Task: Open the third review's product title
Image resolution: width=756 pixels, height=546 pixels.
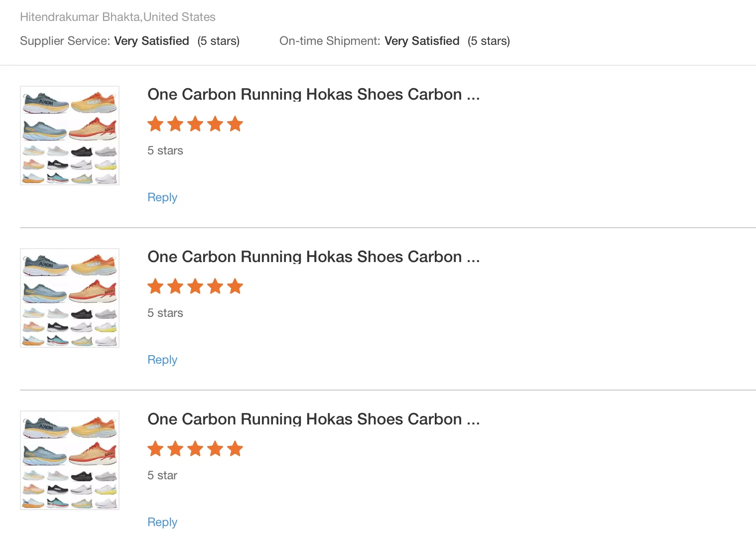Action: [313, 419]
